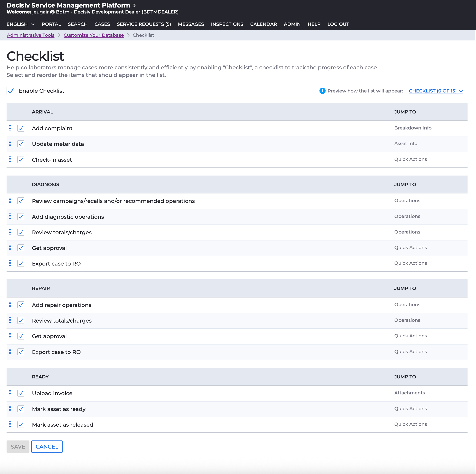The height and width of the screenshot is (474, 476).
Task: Click drag handle beside Add diagnostic operations
Action: coord(10,216)
